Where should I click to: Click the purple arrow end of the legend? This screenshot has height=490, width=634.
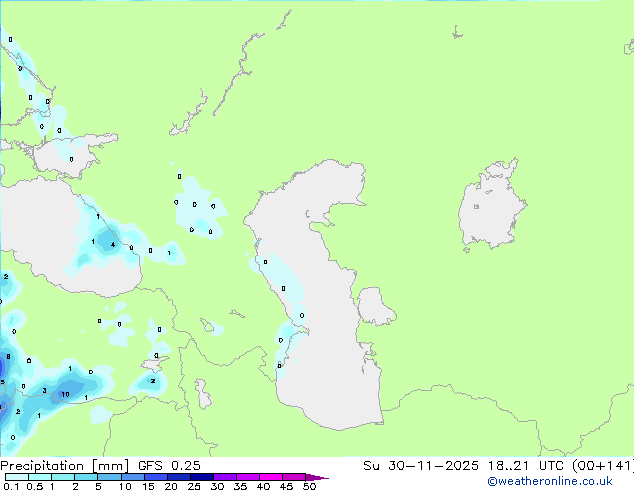tap(317, 477)
